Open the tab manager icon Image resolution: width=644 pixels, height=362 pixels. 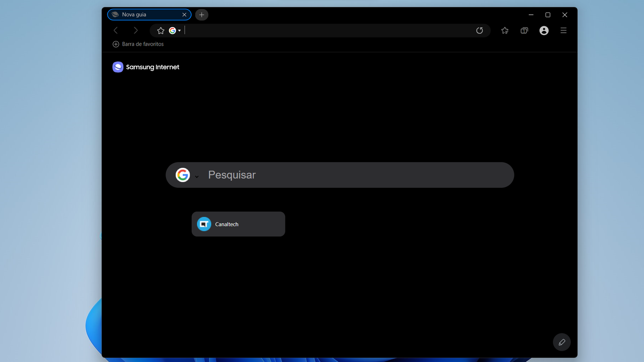[x=524, y=31]
